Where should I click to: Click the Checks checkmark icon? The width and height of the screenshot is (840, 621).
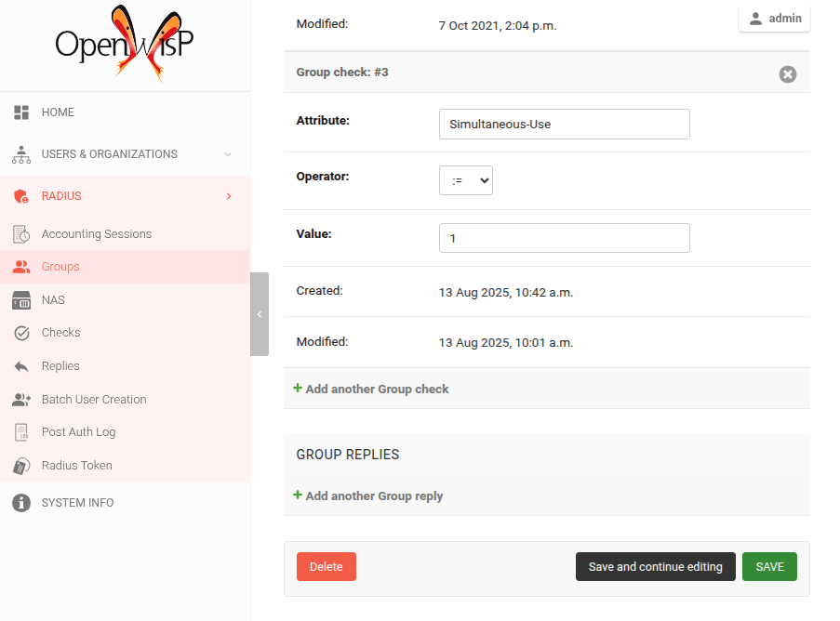pos(21,333)
